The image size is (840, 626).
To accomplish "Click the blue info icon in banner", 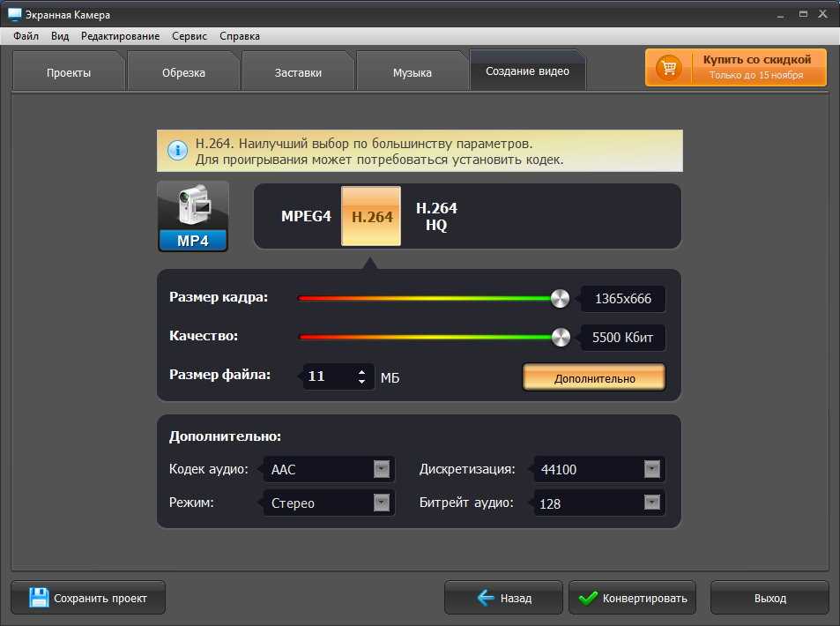I will (177, 151).
